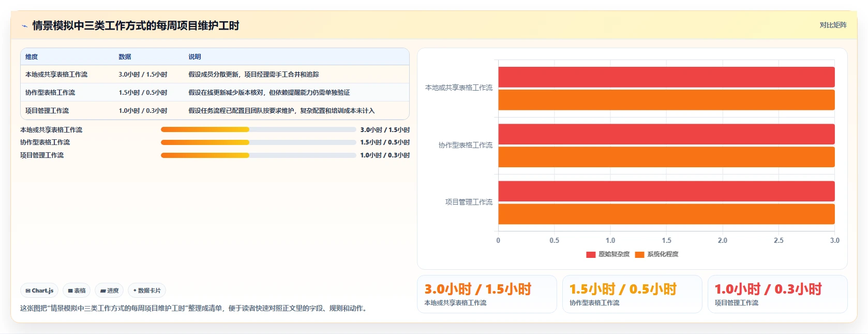
Task: Toggle the orange 系统化程度 legend swatch
Action: [639, 254]
